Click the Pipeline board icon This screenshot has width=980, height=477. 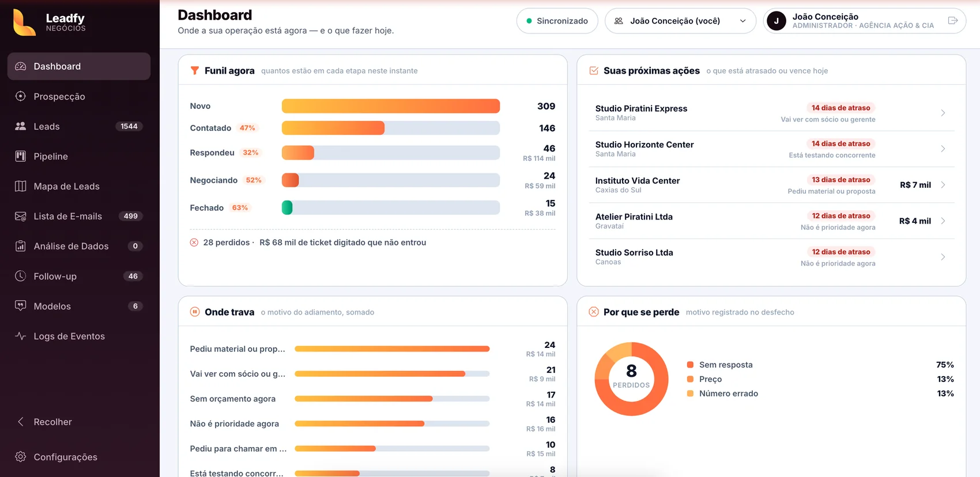[21, 156]
